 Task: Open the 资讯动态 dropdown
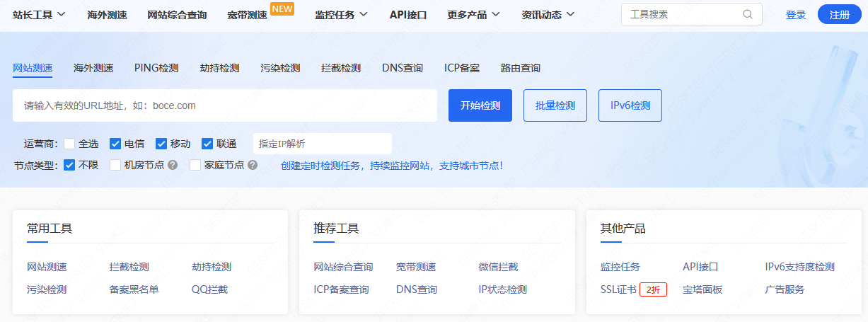coord(548,14)
